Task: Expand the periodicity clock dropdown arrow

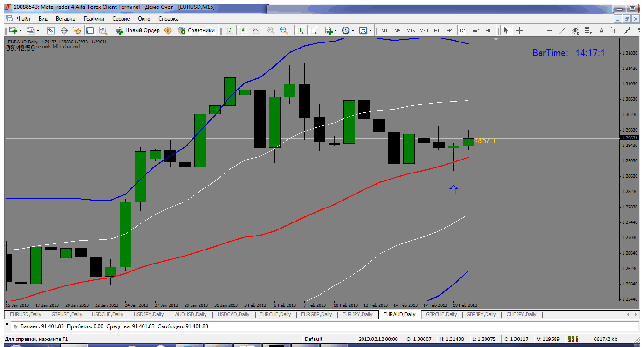Action: point(353,30)
